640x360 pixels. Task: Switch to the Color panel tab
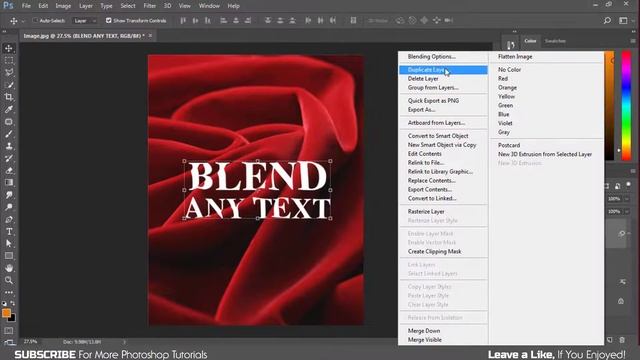(x=530, y=41)
